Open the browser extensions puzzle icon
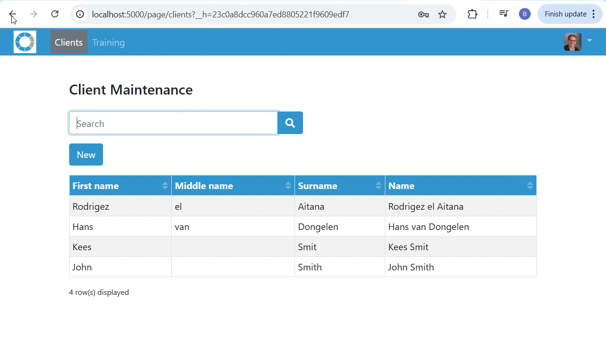Viewport: 606px width, 364px height. click(472, 14)
